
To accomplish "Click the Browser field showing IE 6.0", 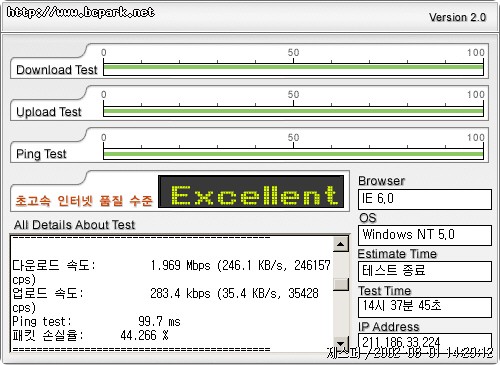I will point(425,199).
